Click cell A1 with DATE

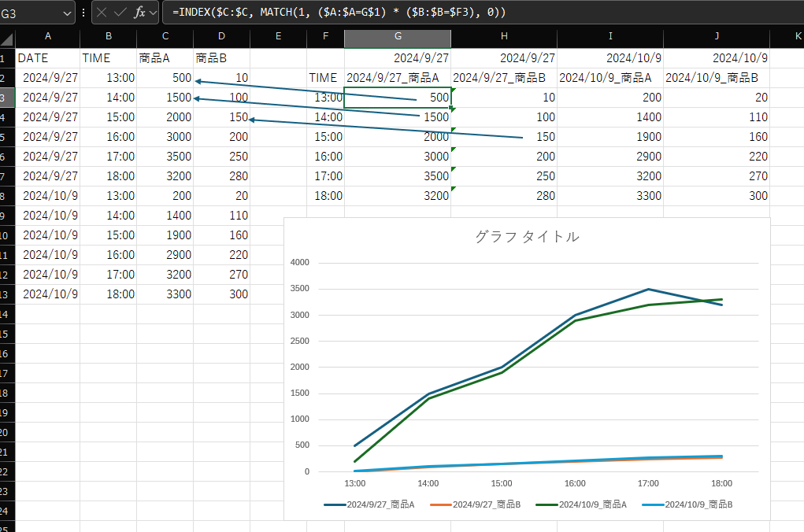tap(48, 58)
